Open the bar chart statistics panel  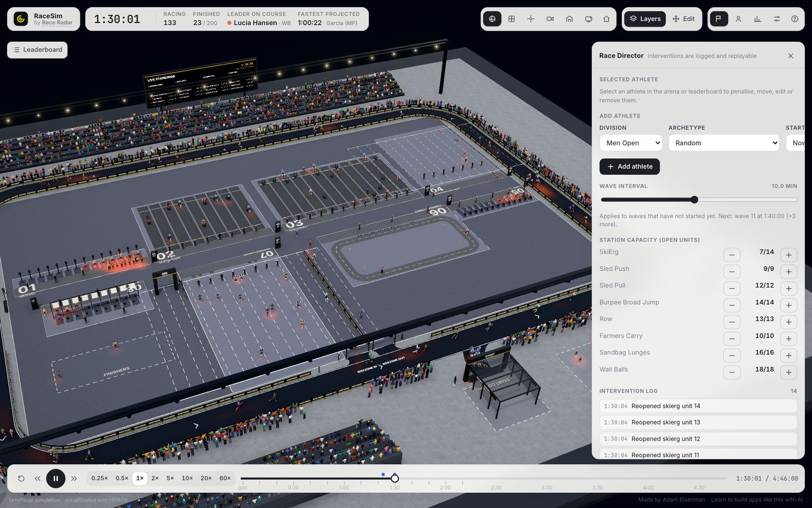click(757, 19)
